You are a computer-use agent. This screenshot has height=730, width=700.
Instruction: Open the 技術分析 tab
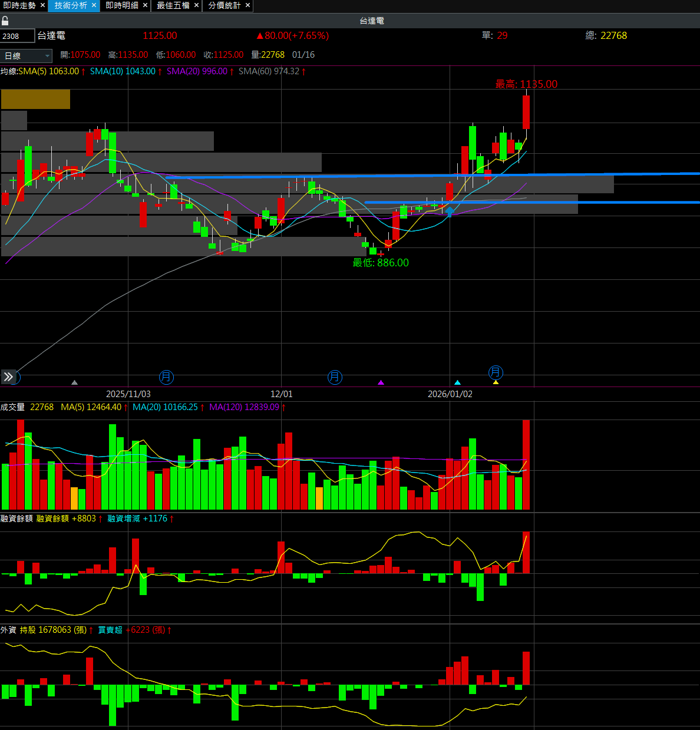click(71, 5)
